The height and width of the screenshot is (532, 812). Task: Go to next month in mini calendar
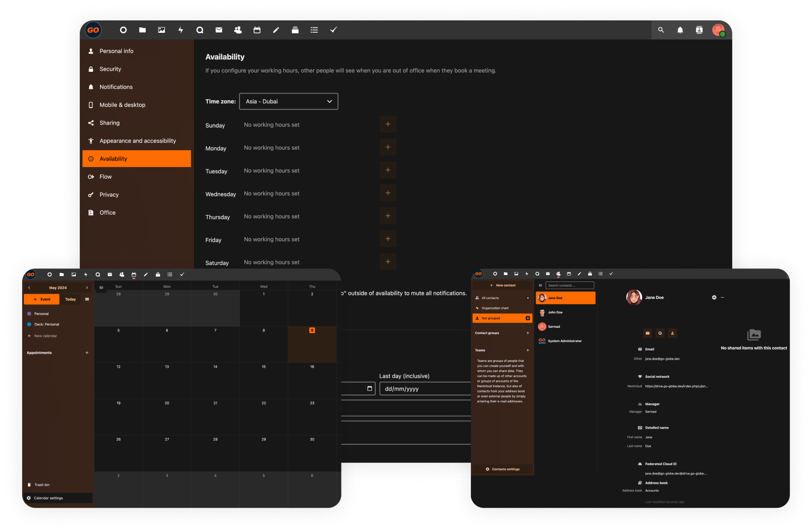click(87, 288)
